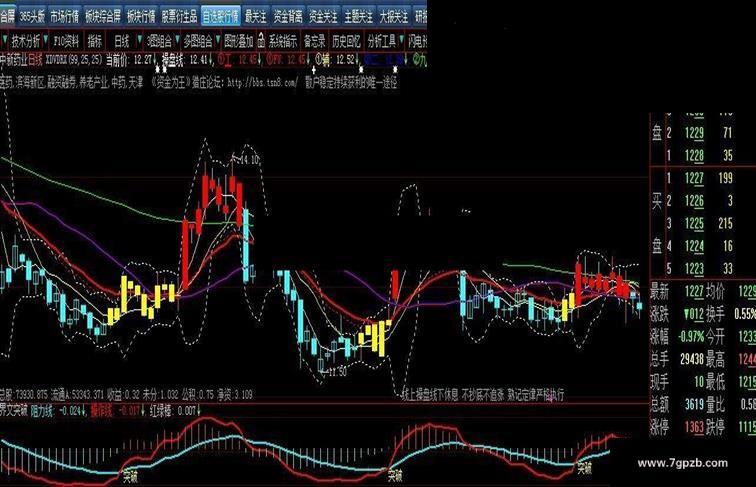Screen dimensions: 756x487
Task: Select buy level 2 price 1226
Action: click(694, 201)
